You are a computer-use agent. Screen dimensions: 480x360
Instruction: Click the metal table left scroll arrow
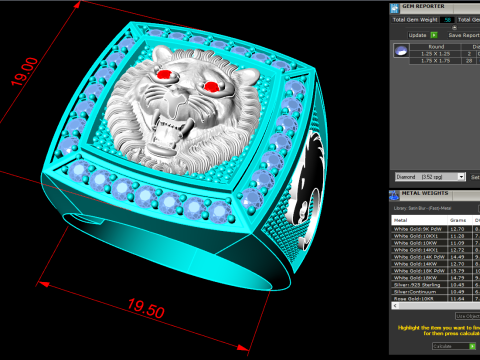coord(395,306)
